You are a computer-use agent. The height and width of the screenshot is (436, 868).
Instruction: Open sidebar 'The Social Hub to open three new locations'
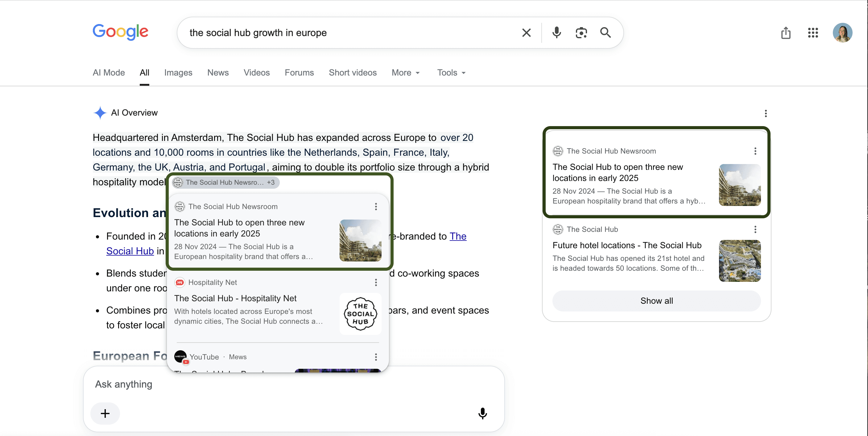(x=617, y=172)
